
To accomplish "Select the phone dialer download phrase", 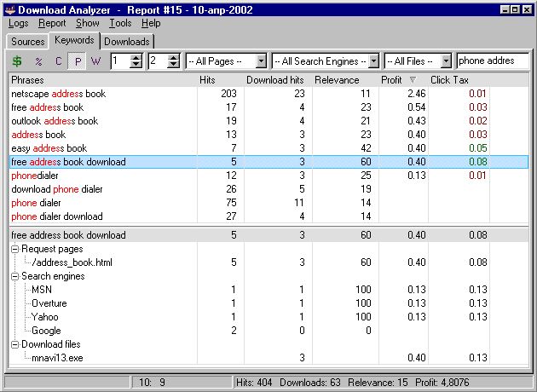I will click(x=57, y=216).
